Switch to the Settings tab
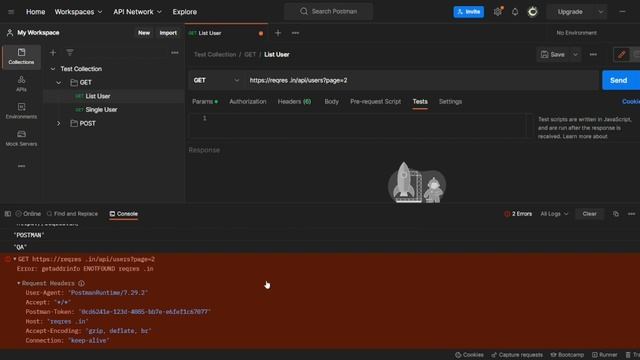Image resolution: width=640 pixels, height=360 pixels. tap(450, 102)
